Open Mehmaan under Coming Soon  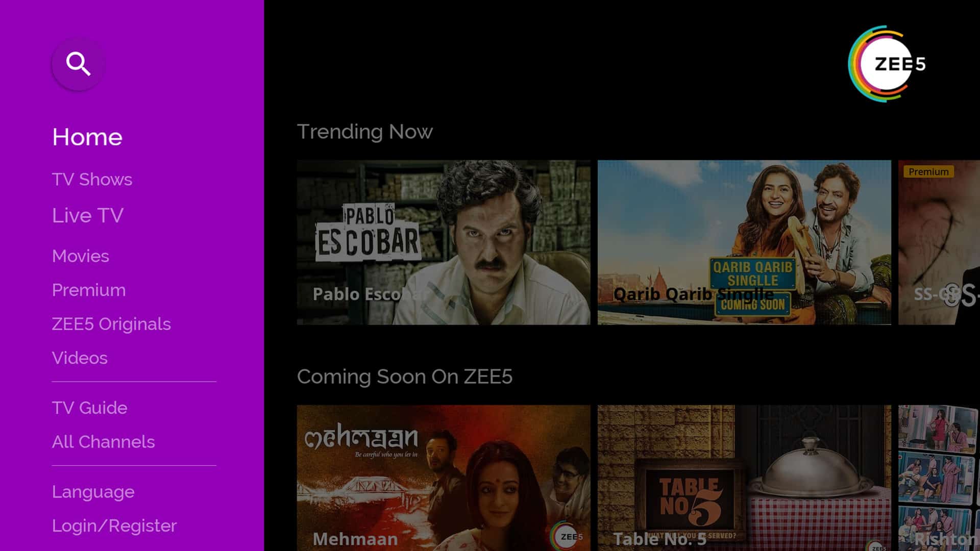444,480
